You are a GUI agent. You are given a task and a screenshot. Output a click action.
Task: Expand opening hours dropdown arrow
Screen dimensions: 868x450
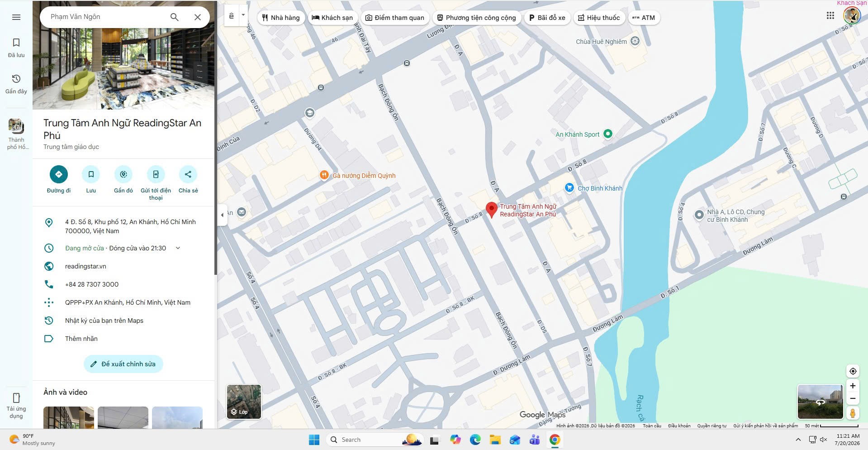(178, 248)
